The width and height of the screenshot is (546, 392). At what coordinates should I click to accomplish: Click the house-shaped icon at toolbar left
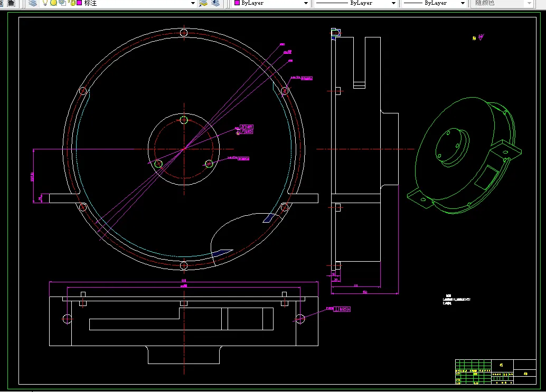tap(12, 3)
